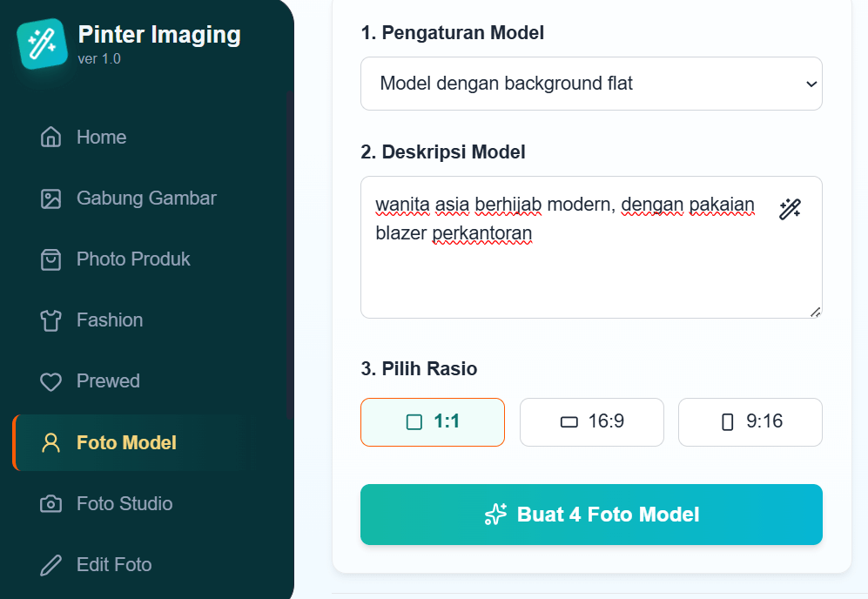
Task: Click the Gabung Gambar image icon
Action: click(51, 198)
